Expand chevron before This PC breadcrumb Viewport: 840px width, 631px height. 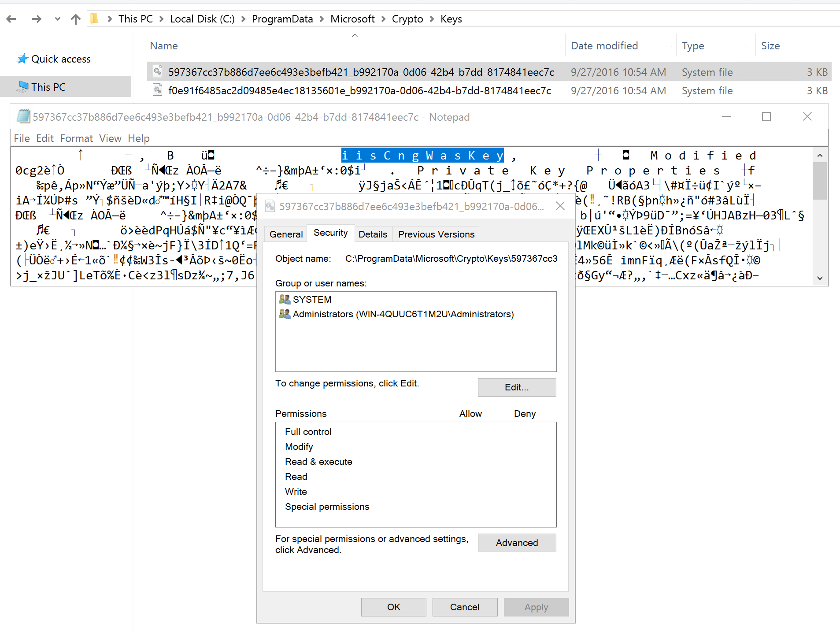click(x=110, y=19)
